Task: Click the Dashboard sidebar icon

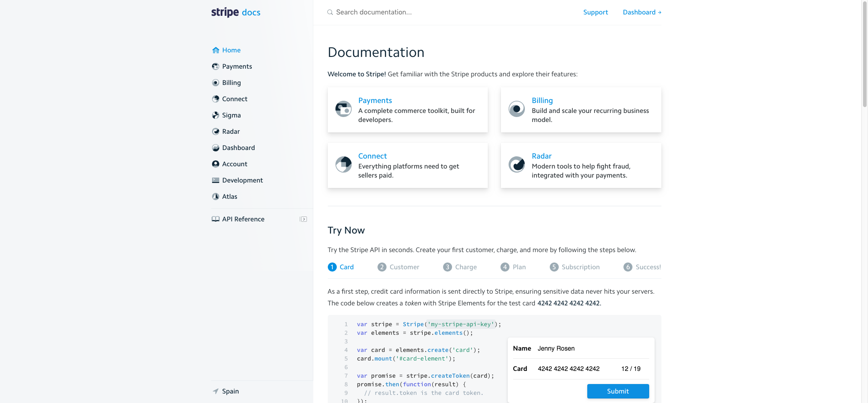Action: click(x=216, y=148)
